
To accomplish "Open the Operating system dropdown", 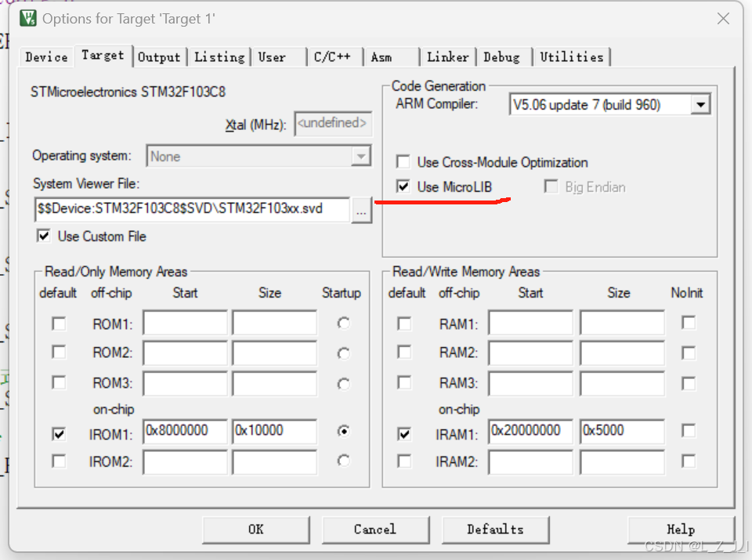I will click(x=258, y=157).
